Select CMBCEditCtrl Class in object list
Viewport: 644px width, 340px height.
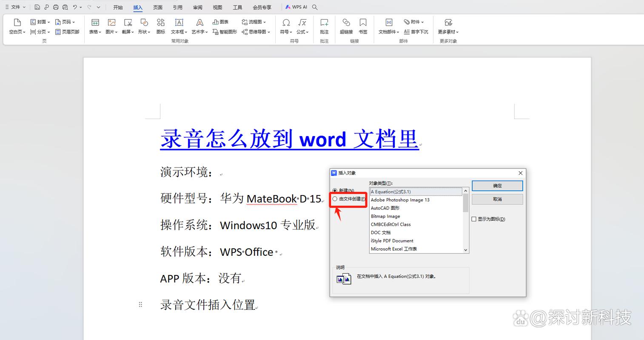tap(416, 224)
